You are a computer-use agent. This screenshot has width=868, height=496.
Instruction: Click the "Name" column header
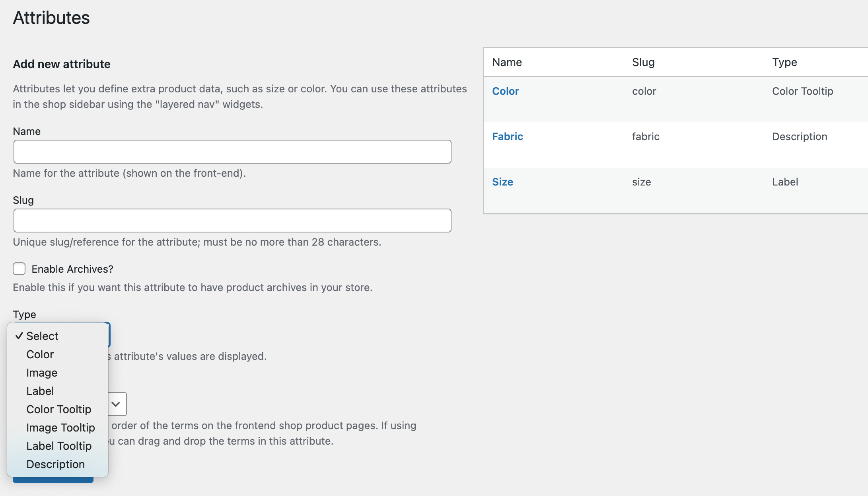(507, 62)
